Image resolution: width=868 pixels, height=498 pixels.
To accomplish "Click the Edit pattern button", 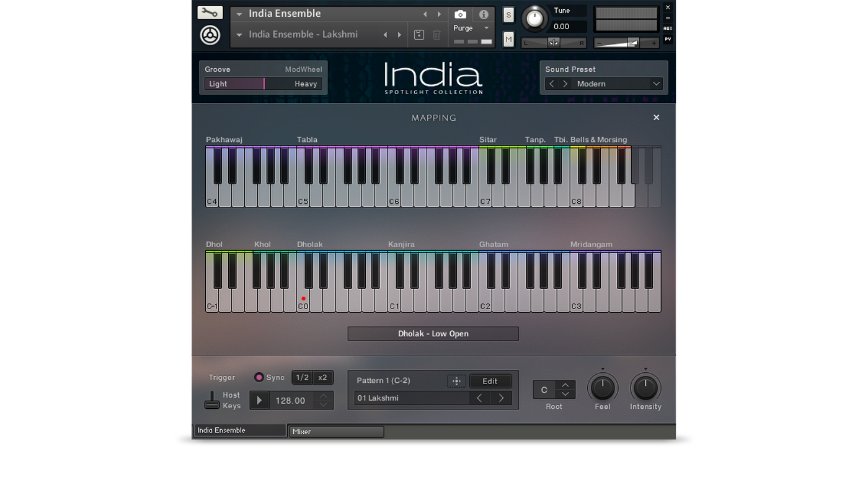I will coord(490,381).
